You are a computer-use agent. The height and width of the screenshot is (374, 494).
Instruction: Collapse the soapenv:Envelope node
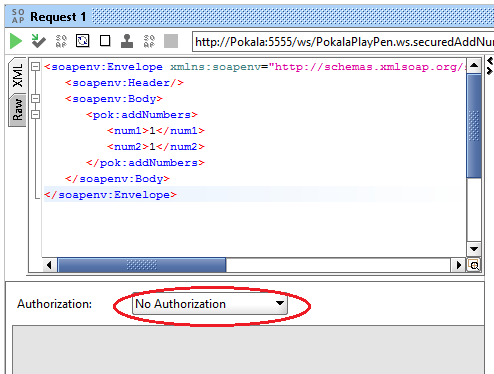coord(35,67)
